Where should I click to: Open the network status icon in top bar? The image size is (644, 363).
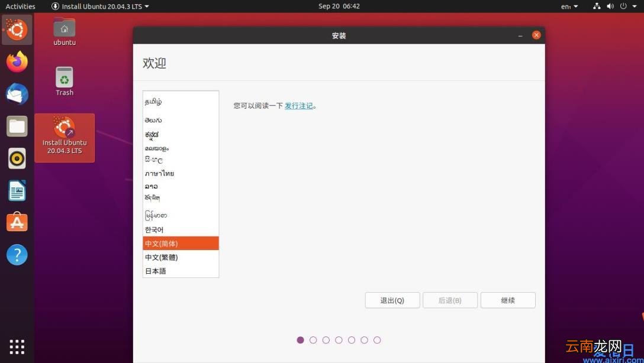coord(597,6)
